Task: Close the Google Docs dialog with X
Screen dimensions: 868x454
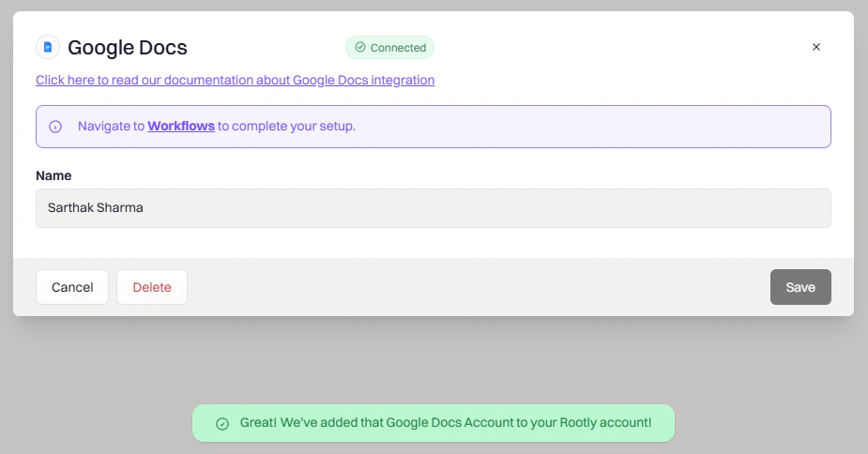Action: tap(816, 47)
